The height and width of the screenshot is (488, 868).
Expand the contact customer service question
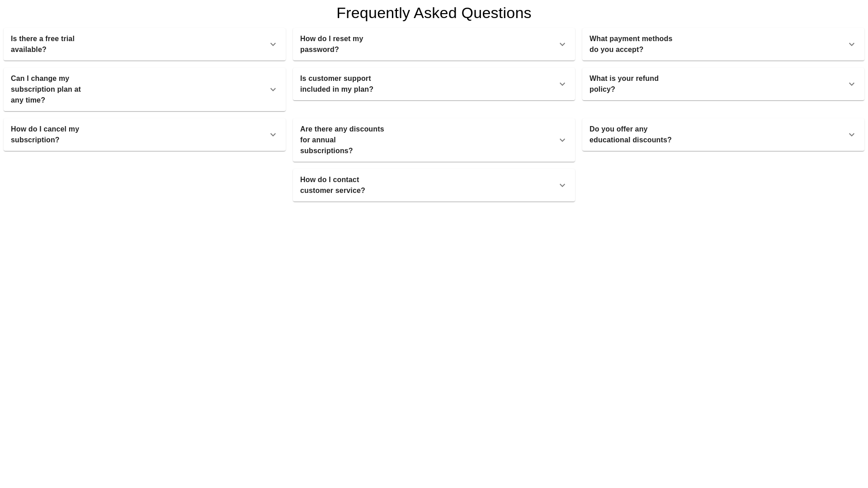434,185
